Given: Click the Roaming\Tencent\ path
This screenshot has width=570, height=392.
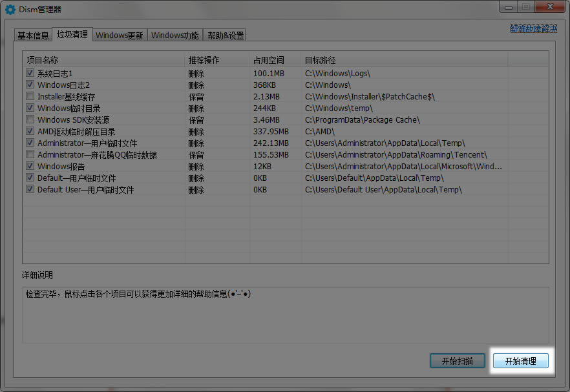Looking at the screenshot, I should [x=396, y=155].
